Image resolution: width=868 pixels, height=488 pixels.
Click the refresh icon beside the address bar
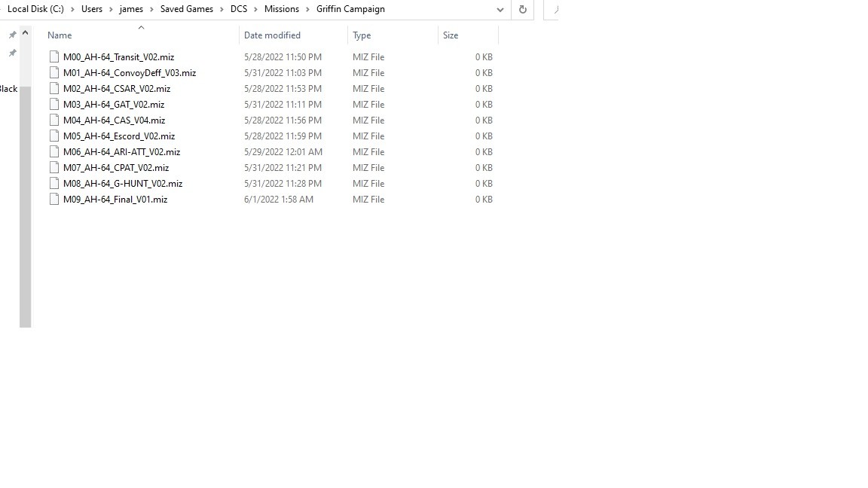tap(522, 9)
